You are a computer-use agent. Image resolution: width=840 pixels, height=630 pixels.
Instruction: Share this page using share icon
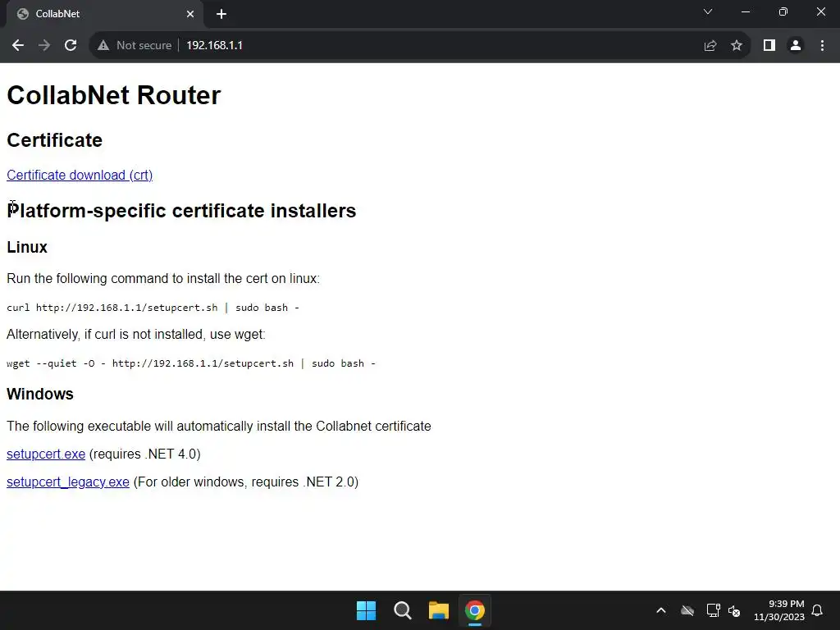click(710, 46)
